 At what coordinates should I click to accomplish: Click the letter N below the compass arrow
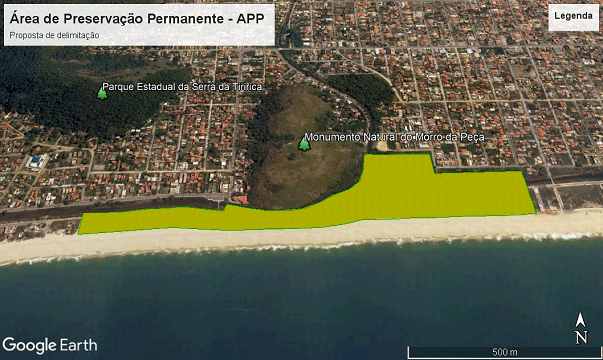coord(581,337)
